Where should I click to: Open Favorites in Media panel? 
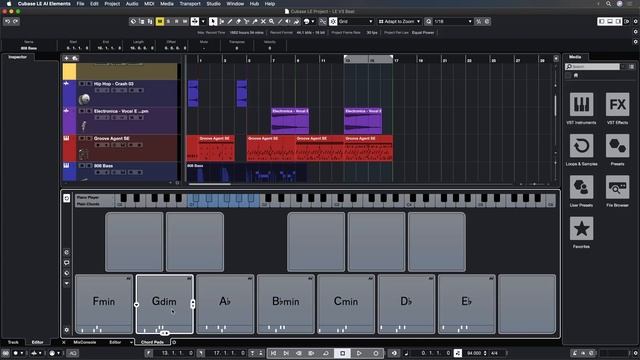pos(581,228)
